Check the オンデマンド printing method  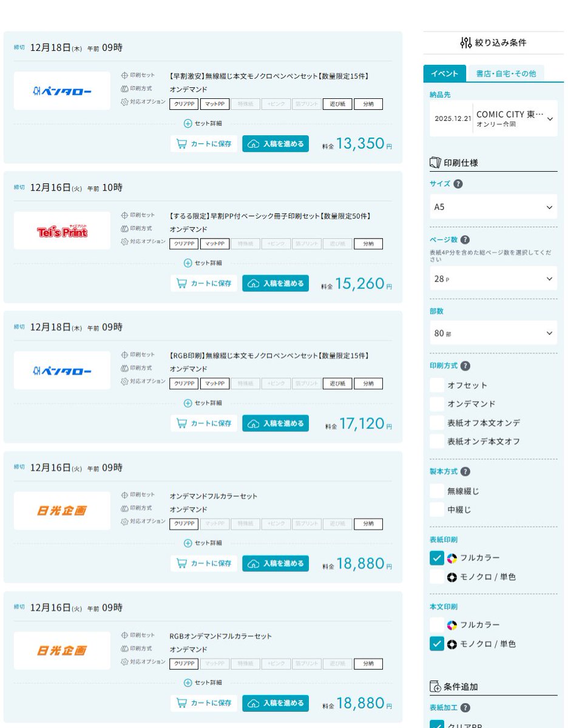[x=437, y=404]
